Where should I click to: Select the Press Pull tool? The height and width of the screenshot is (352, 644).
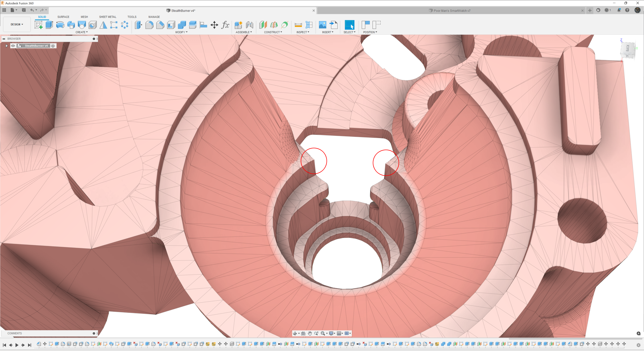[x=138, y=25]
